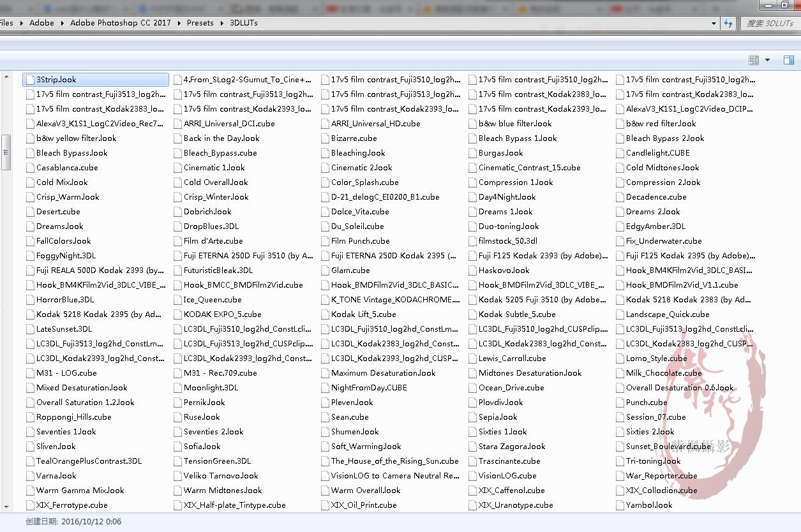Click the filmstock_50.3dl file icon

[x=473, y=241]
